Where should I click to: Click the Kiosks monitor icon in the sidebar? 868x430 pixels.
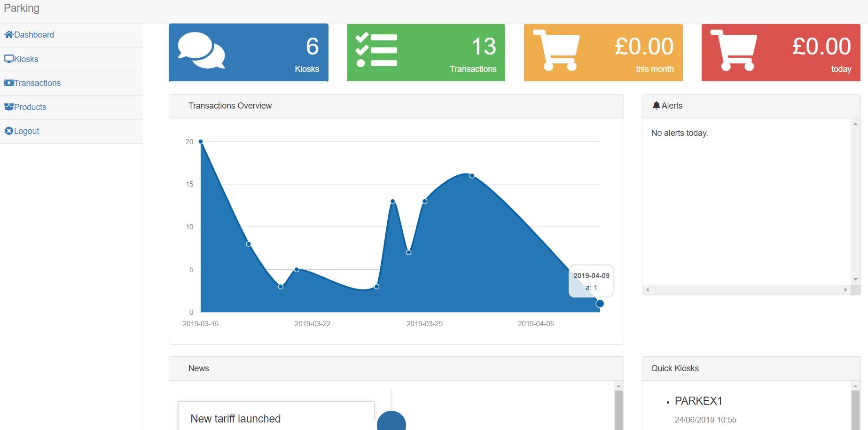(9, 59)
